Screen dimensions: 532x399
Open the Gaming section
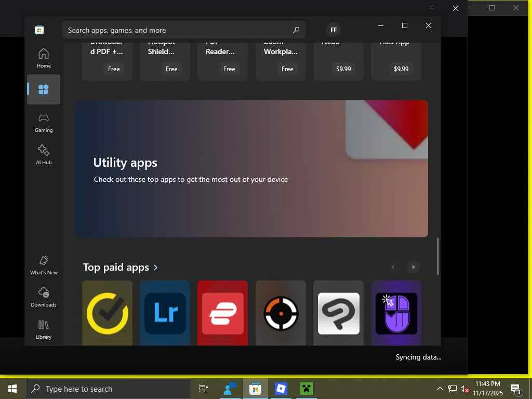tap(44, 123)
